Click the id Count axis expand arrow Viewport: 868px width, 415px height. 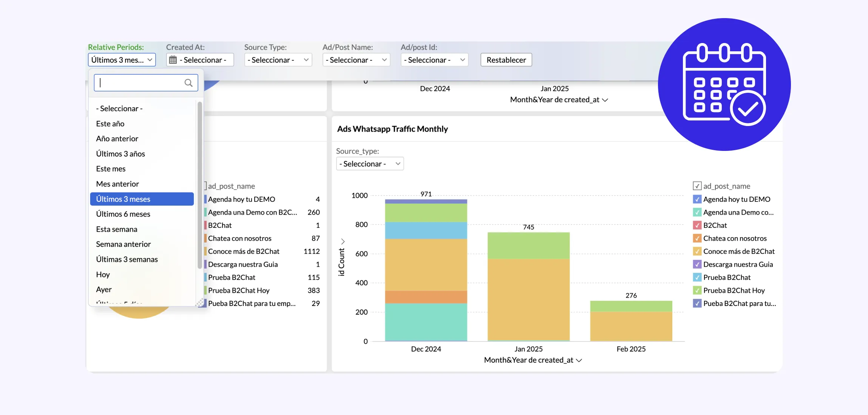click(343, 241)
